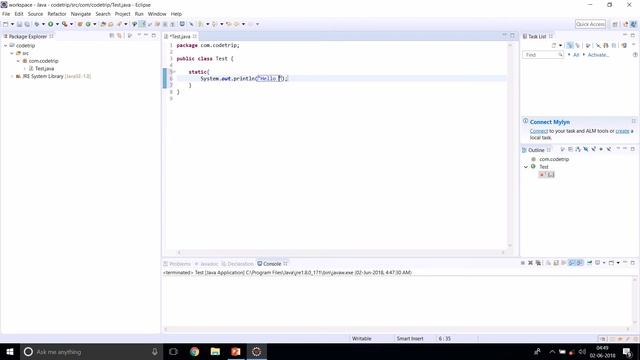Toggle Mark Occurrences in main toolbar
The height and width of the screenshot is (360, 640).
point(142,24)
